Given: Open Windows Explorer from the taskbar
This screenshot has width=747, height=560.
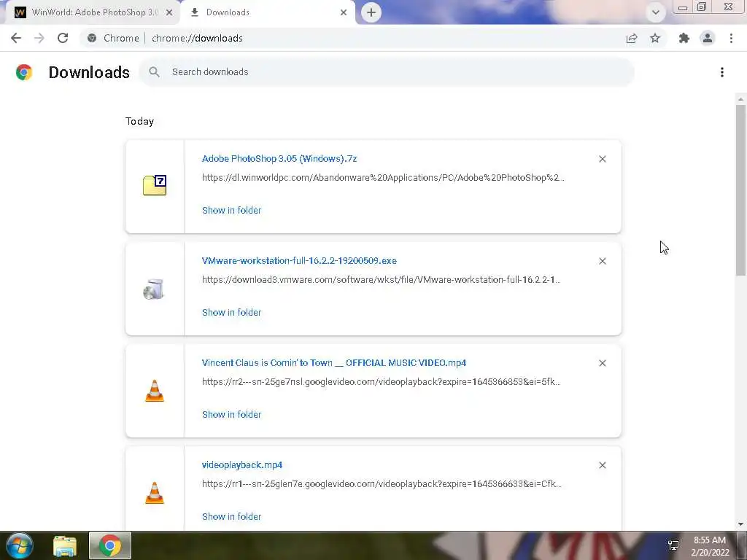Looking at the screenshot, I should point(65,546).
